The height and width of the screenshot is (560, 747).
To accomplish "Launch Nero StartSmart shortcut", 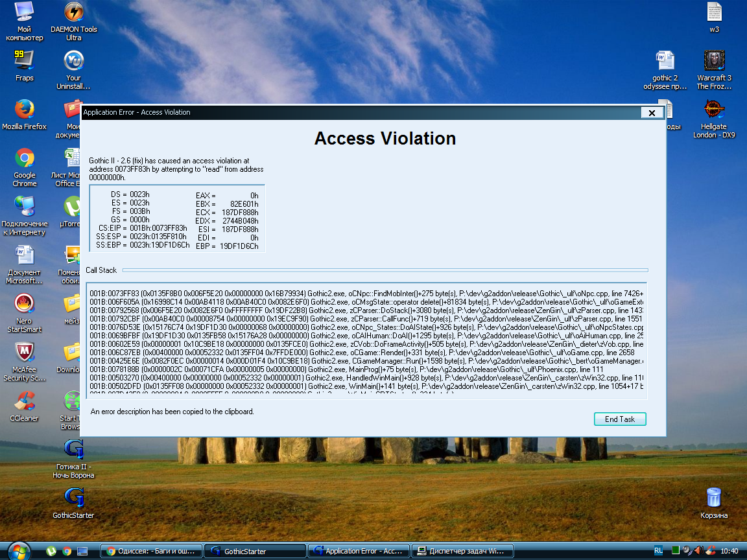I will 24,313.
